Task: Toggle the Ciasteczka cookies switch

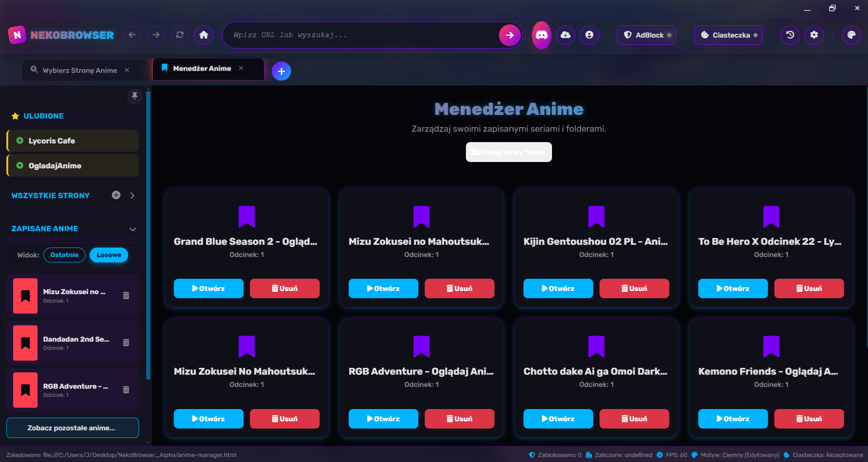Action: click(728, 35)
